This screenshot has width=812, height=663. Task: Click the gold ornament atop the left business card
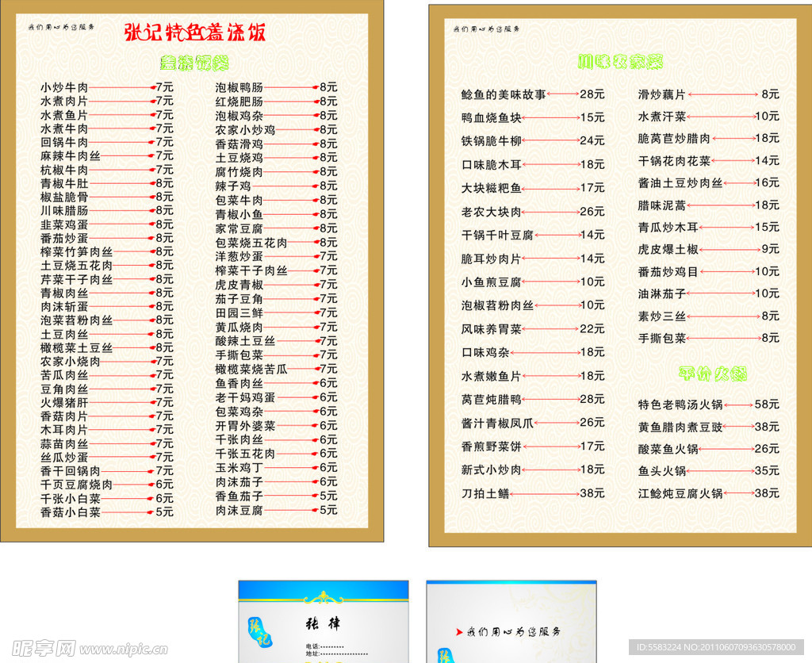coord(324,597)
